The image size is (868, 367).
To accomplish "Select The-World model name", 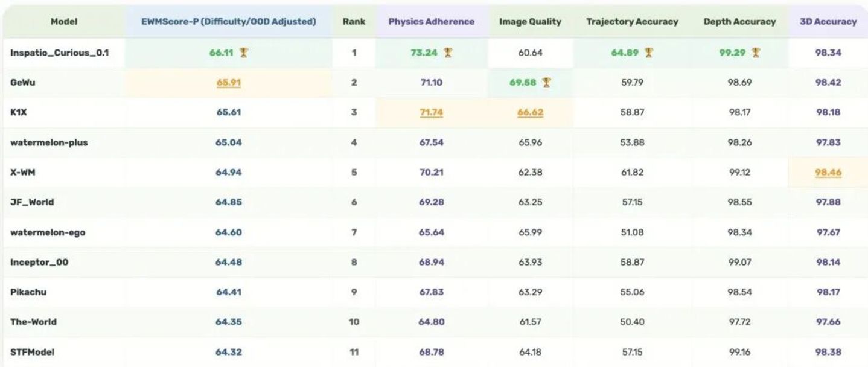I will (33, 322).
